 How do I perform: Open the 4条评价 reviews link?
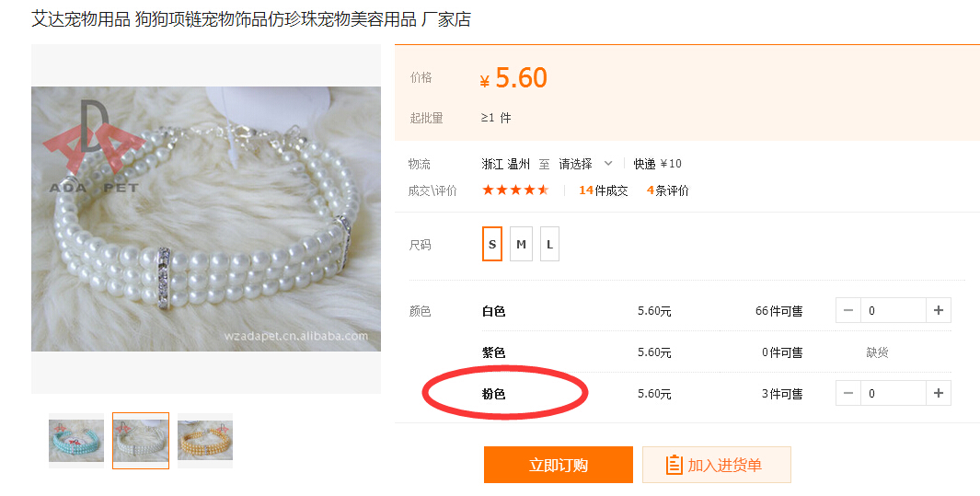(x=667, y=190)
